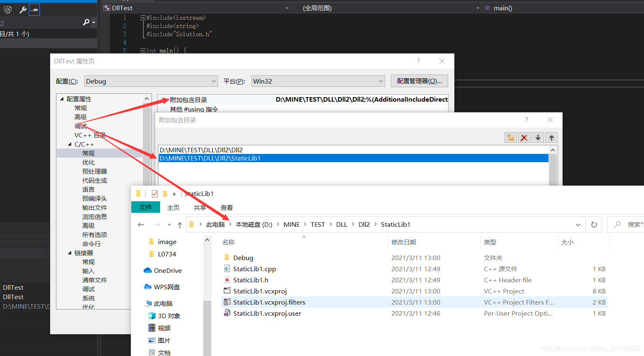Open the 文件 tab in Explorer
This screenshot has height=356, width=644.
pos(146,207)
